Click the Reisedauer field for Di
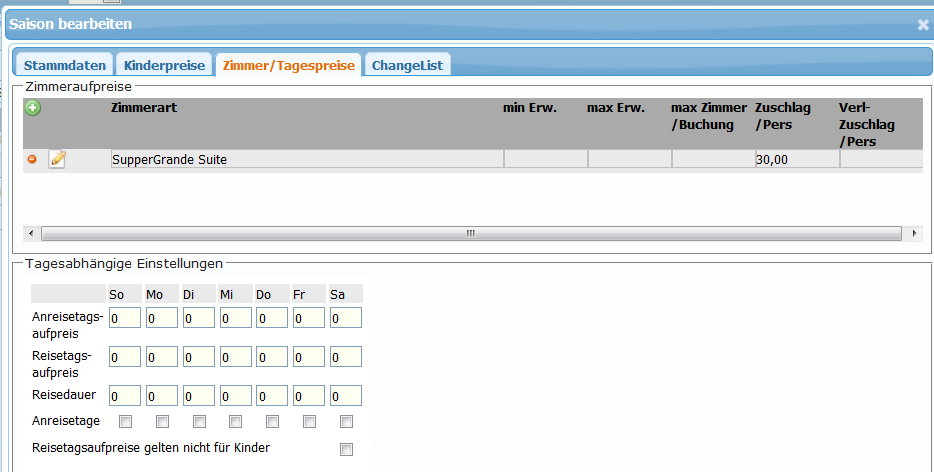 point(199,395)
